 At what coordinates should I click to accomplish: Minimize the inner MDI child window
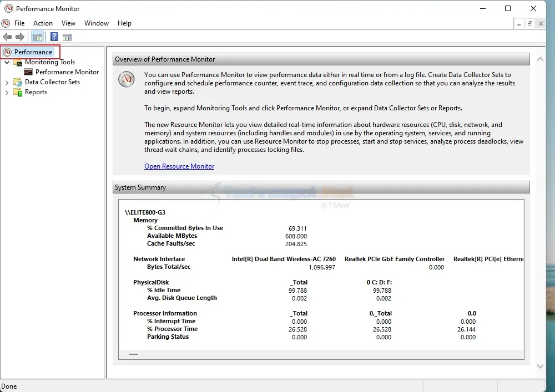[x=519, y=24]
